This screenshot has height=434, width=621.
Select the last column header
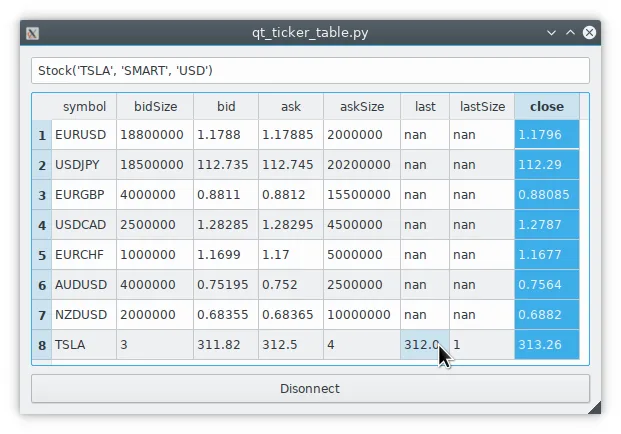[x=425, y=107]
